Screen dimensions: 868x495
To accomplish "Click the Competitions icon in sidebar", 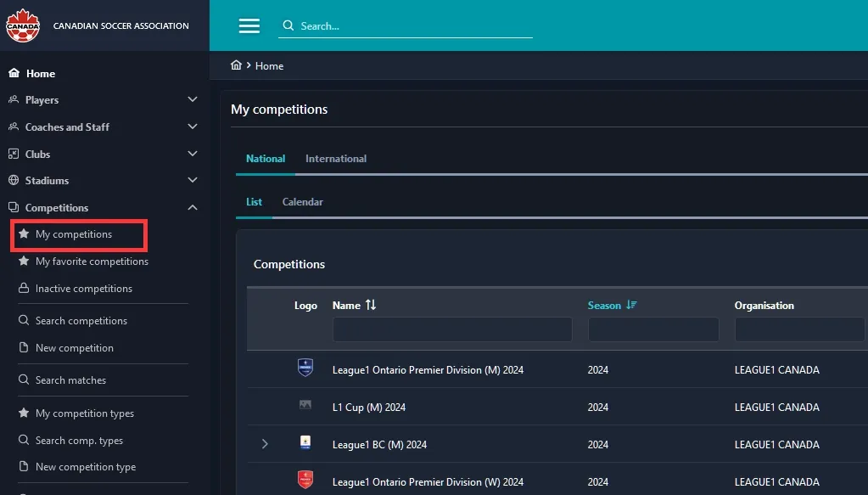I will (x=14, y=208).
